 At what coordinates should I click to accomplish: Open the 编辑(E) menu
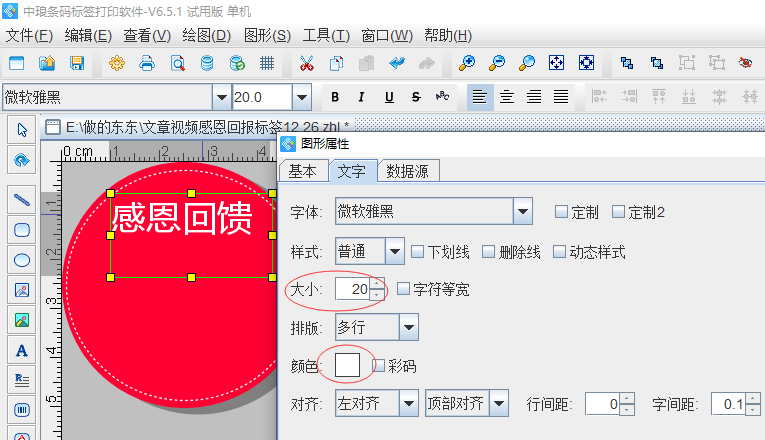tap(88, 36)
